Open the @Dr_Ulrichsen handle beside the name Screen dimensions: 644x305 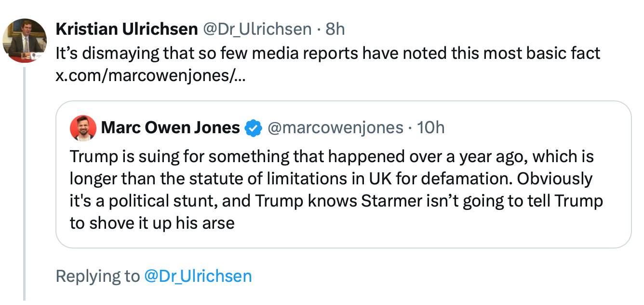257,29
